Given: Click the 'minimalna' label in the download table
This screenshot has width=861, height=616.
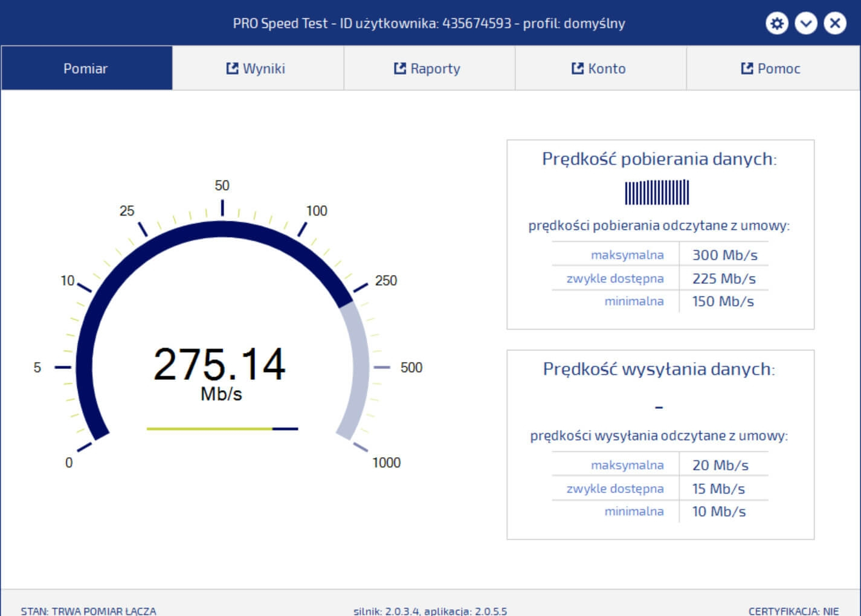Looking at the screenshot, I should tap(634, 301).
